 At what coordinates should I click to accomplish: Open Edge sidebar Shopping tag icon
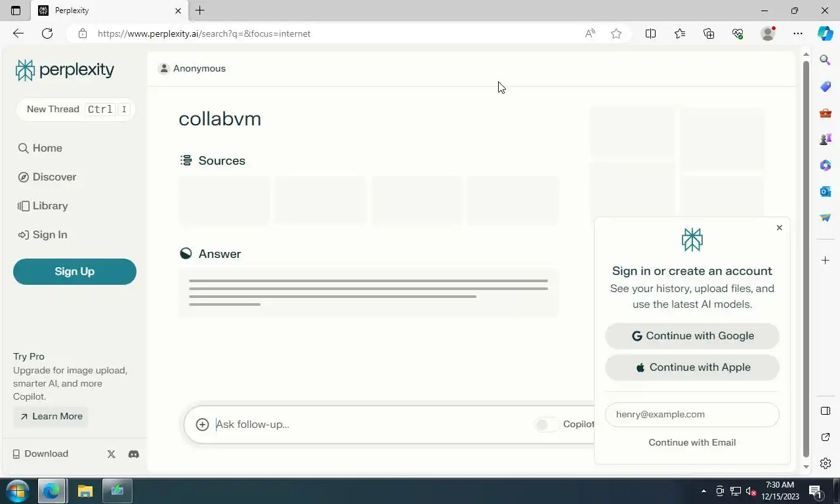[826, 87]
